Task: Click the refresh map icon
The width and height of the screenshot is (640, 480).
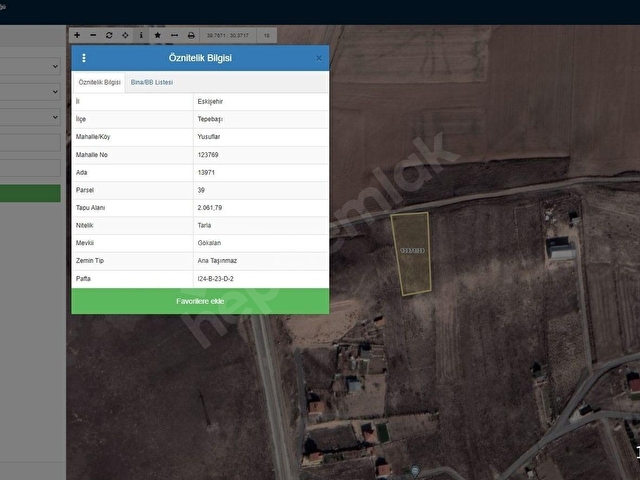Action: click(x=109, y=36)
